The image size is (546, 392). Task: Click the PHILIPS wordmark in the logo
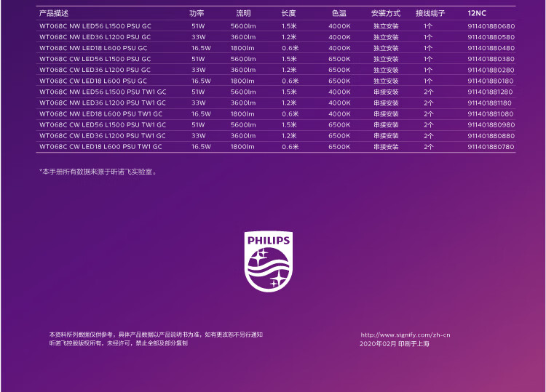pos(268,240)
